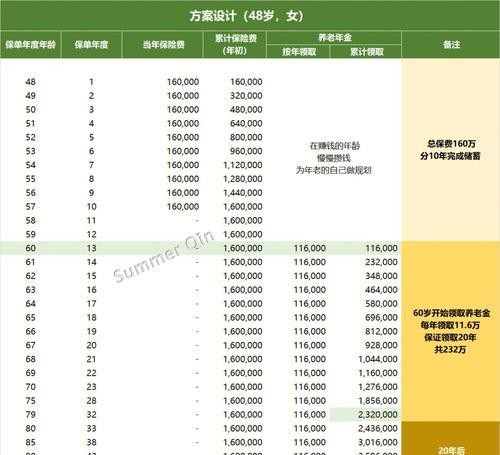
Task: Click the 备注 column header
Action: [x=451, y=45]
